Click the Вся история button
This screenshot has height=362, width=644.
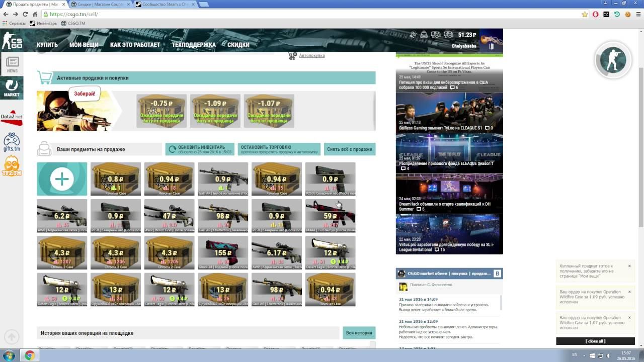tap(359, 333)
